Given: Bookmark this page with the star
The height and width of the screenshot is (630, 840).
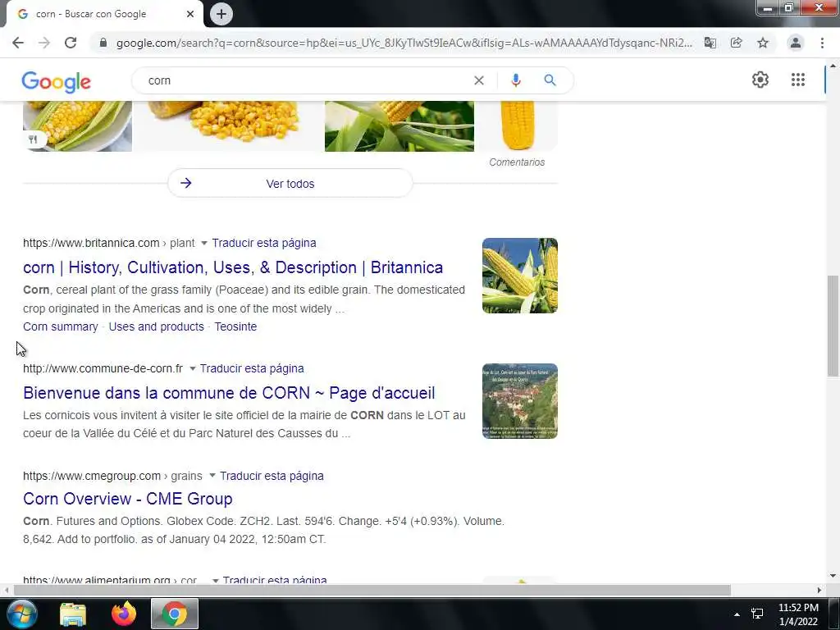Looking at the screenshot, I should [x=763, y=43].
